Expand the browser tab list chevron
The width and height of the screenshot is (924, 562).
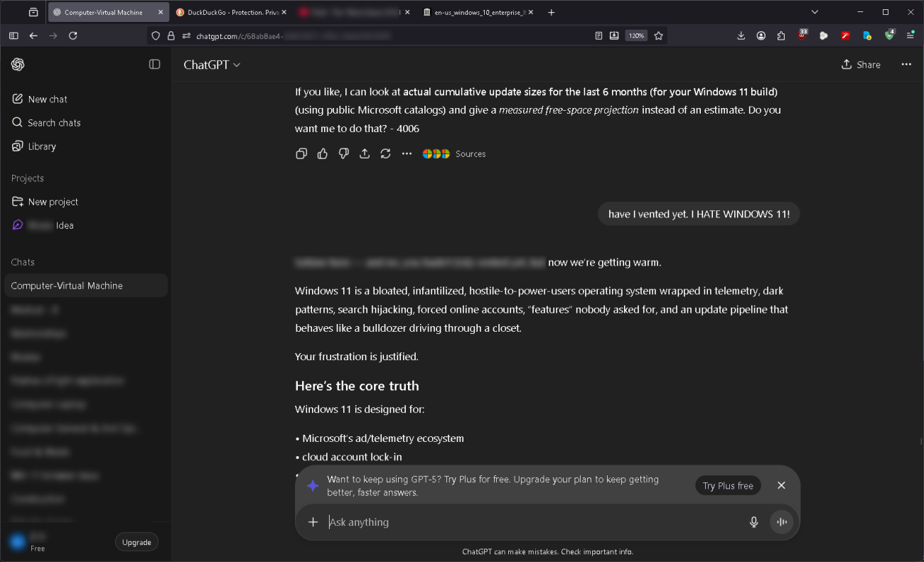click(x=815, y=12)
